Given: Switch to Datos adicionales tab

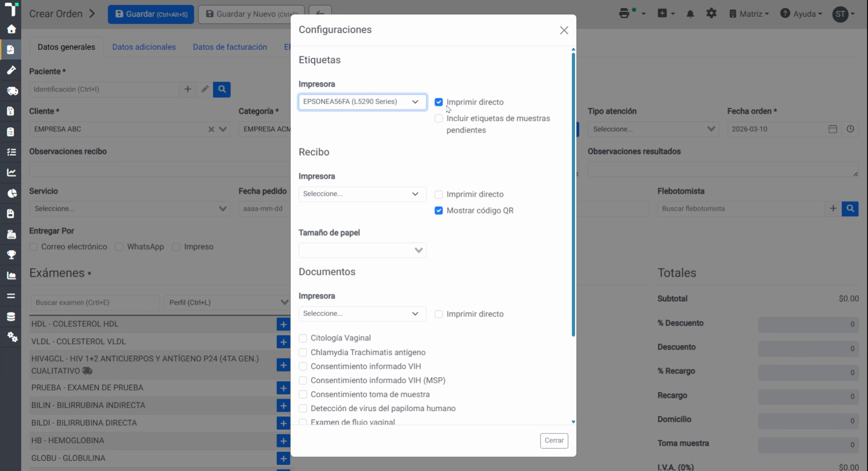Looking at the screenshot, I should (x=144, y=47).
